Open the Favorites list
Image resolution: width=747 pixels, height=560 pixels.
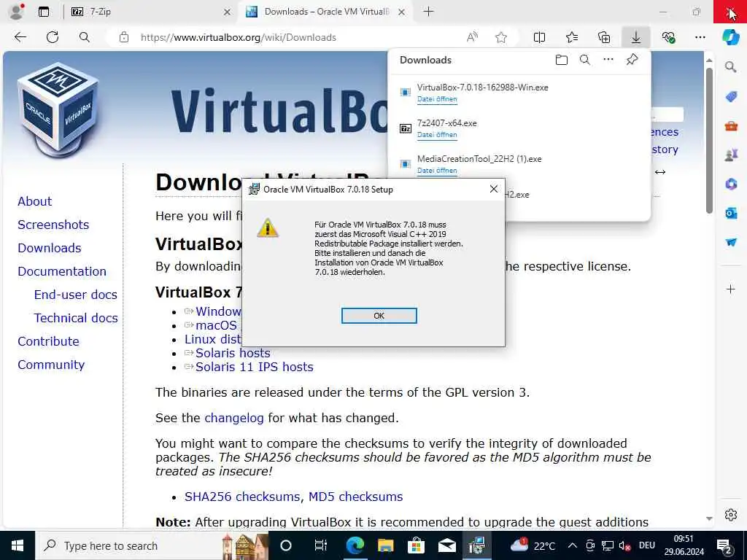point(572,37)
